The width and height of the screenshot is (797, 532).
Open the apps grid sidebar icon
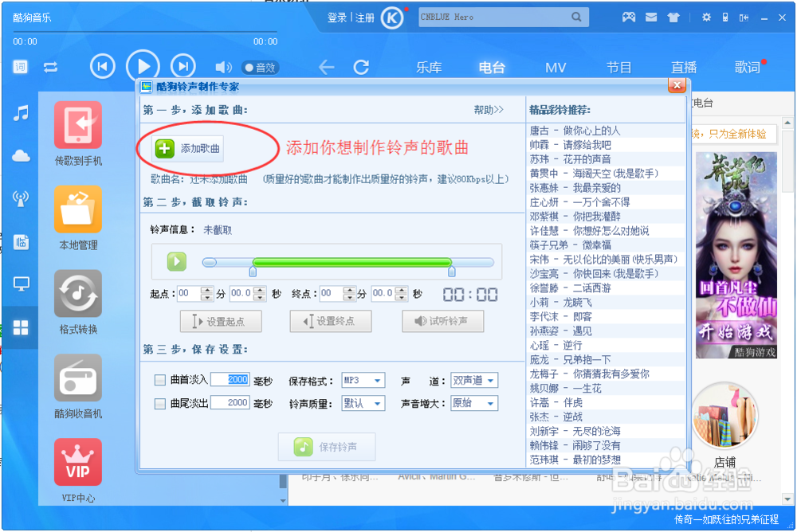21,328
